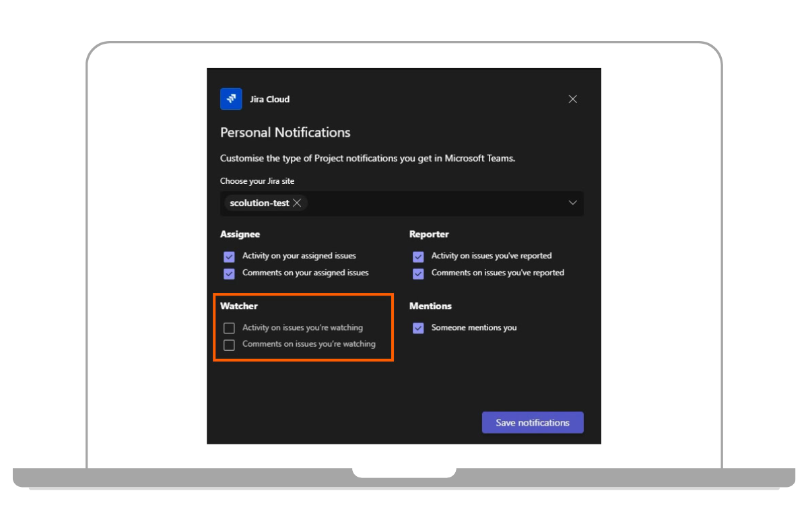
Task: Enable Comments on issues you're watching
Action: [229, 345]
